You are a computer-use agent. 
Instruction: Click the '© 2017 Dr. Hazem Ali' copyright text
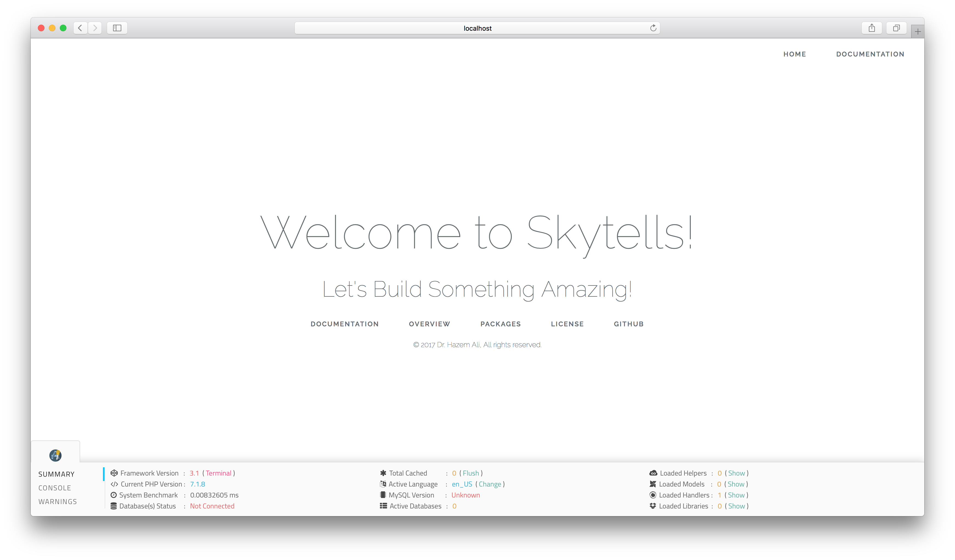pyautogui.click(x=447, y=344)
